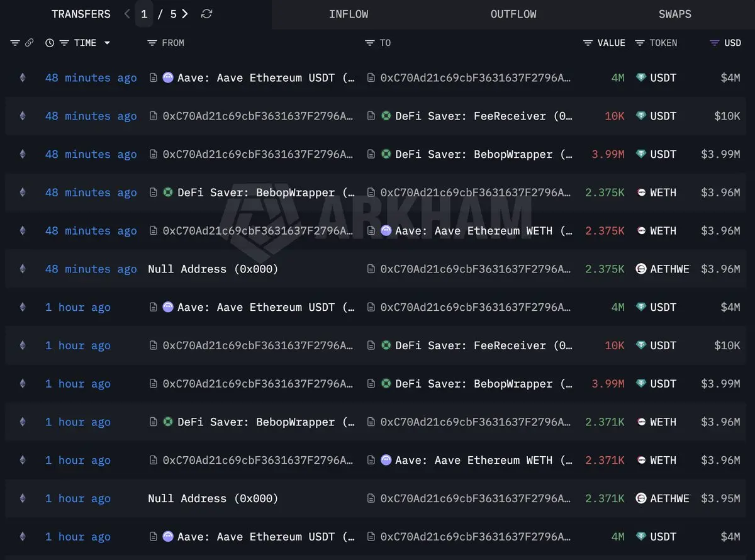Click DeFi Saver logo beside FeeReceiver, 48 minutes row
The width and height of the screenshot is (755, 560).
[386, 116]
